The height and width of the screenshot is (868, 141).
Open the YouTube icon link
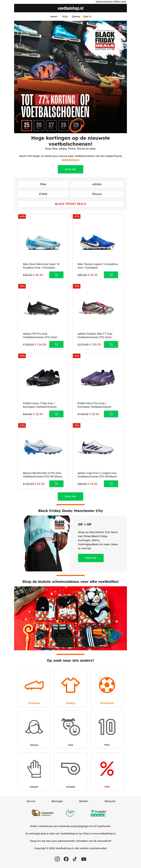pyautogui.click(x=84, y=859)
